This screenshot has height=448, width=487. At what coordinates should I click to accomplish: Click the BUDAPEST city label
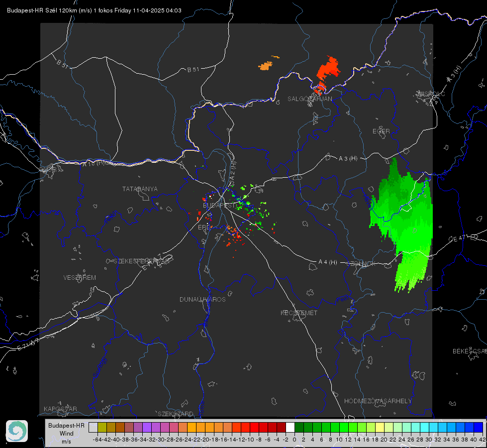(219, 206)
